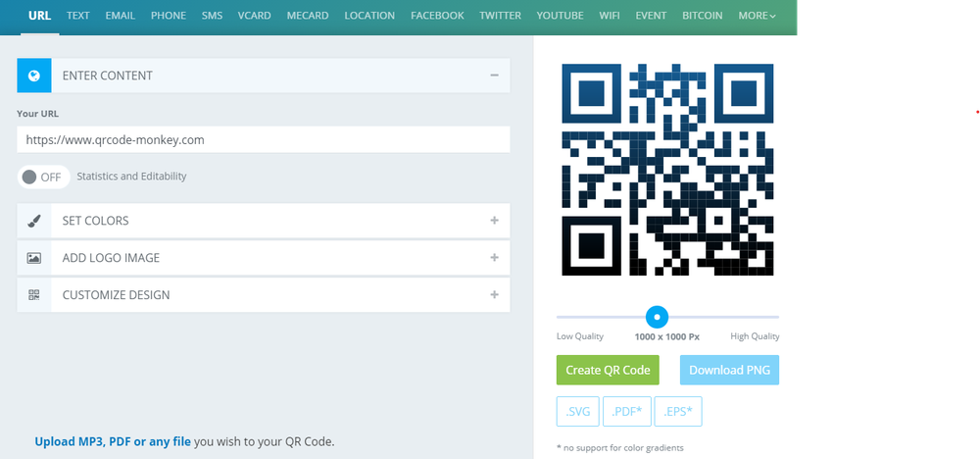Viewport: 980px width, 459px height.
Task: Expand Add Logo Image with the plus sign
Action: pyautogui.click(x=494, y=257)
